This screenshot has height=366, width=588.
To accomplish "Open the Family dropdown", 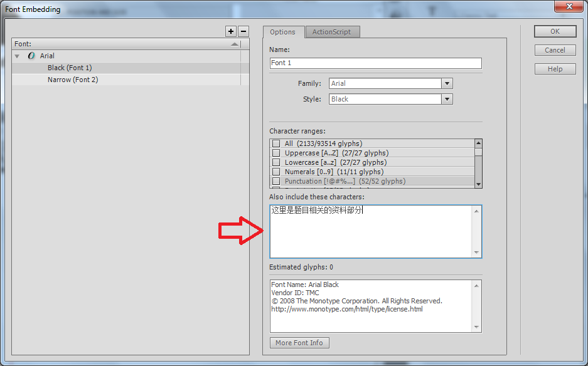I will coord(447,83).
